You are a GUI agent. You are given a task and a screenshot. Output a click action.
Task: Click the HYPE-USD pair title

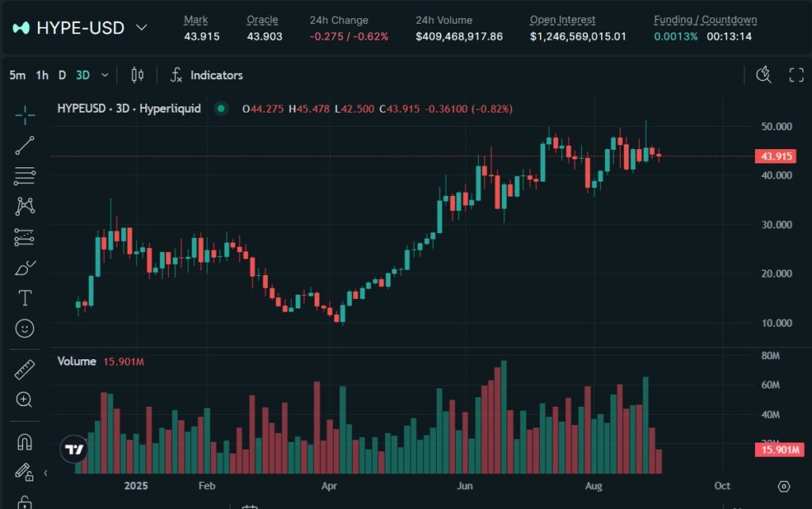[x=80, y=28]
